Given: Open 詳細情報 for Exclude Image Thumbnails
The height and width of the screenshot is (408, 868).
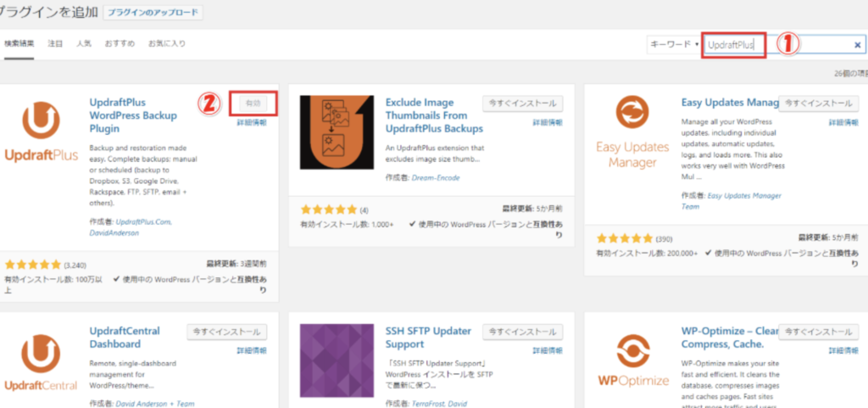Looking at the screenshot, I should (548, 122).
